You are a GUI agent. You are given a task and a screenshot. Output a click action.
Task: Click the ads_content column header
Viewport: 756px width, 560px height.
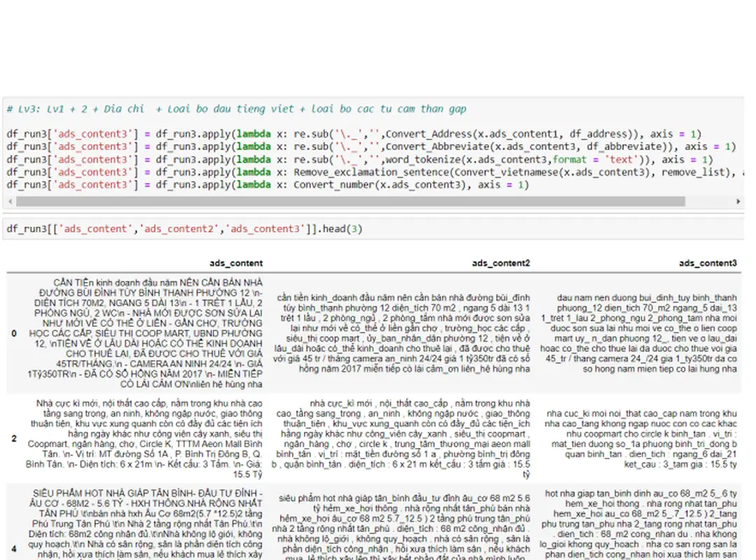[x=236, y=263]
